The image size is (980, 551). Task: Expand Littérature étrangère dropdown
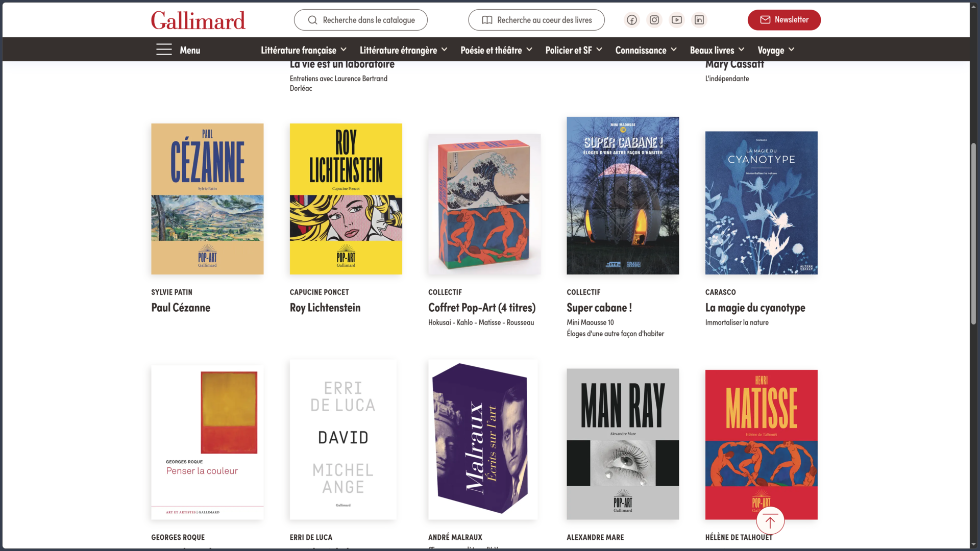(404, 50)
